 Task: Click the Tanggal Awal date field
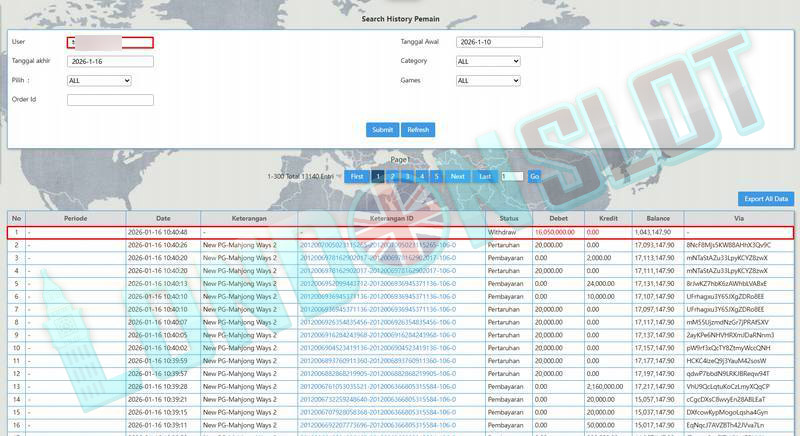pos(499,42)
